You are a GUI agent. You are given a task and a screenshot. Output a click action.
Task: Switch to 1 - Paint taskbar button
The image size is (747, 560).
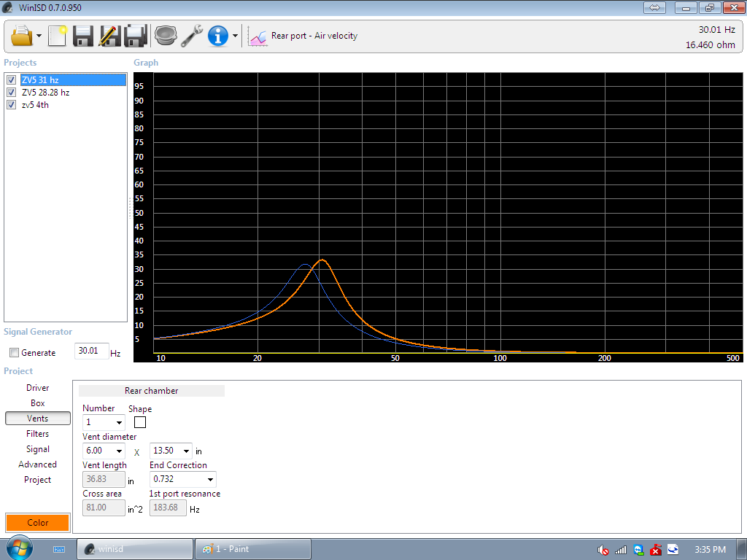(x=253, y=549)
